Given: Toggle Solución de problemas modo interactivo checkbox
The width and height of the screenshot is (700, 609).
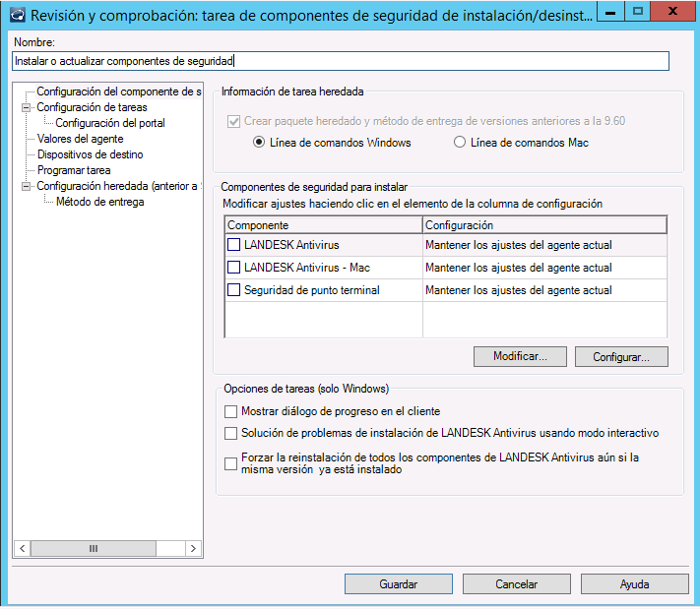Looking at the screenshot, I should (x=231, y=433).
